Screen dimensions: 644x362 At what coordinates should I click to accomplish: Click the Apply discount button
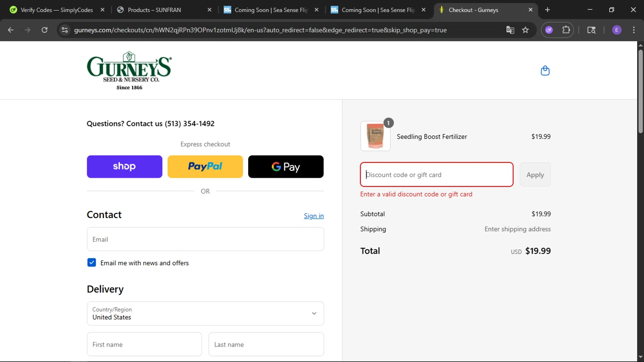click(x=535, y=175)
